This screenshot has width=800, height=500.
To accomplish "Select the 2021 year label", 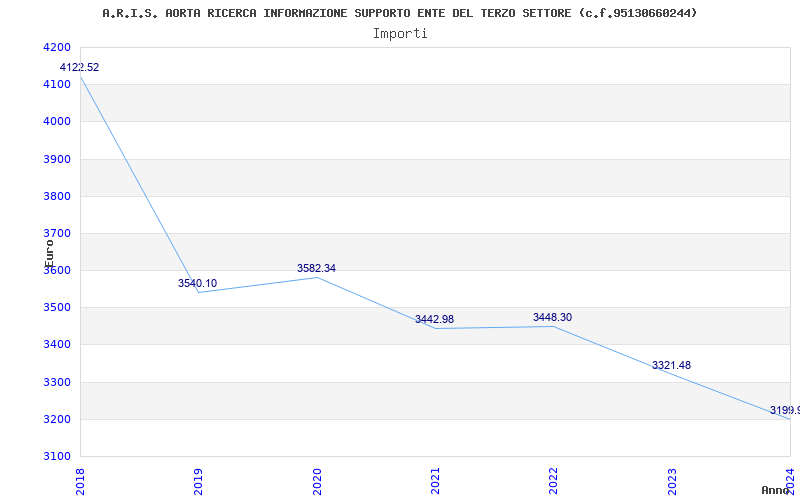I will [x=435, y=481].
